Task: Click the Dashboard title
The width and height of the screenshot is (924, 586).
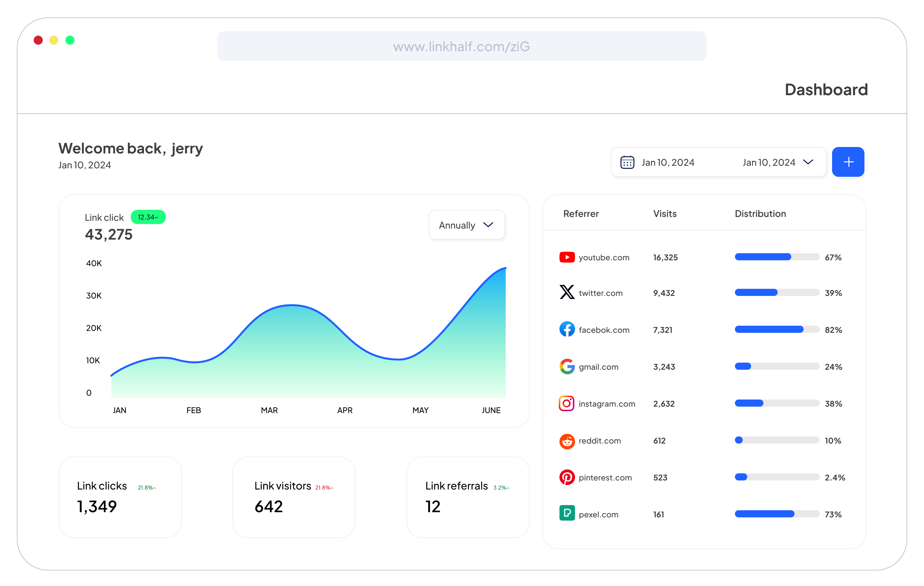Action: (826, 89)
